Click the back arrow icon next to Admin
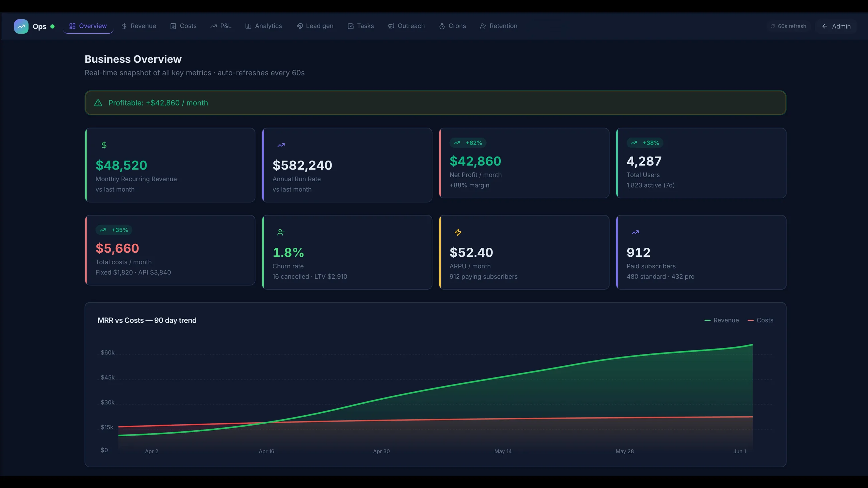 (825, 26)
